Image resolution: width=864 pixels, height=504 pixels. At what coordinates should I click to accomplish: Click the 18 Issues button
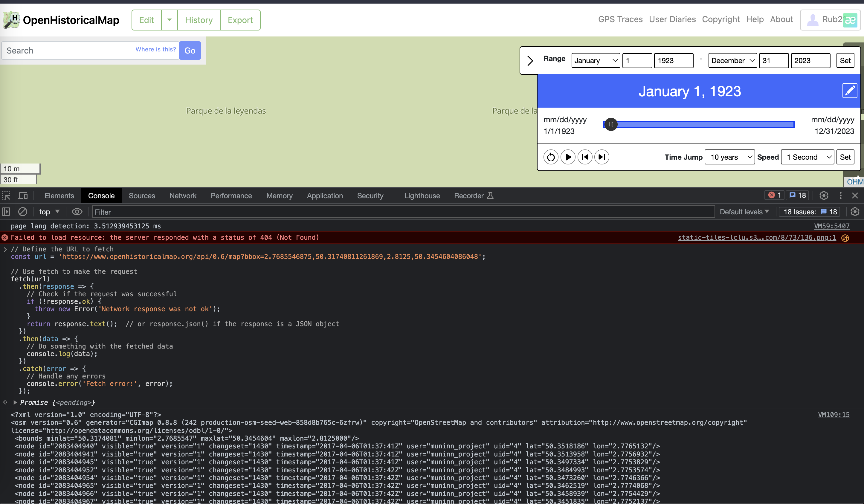[810, 212]
